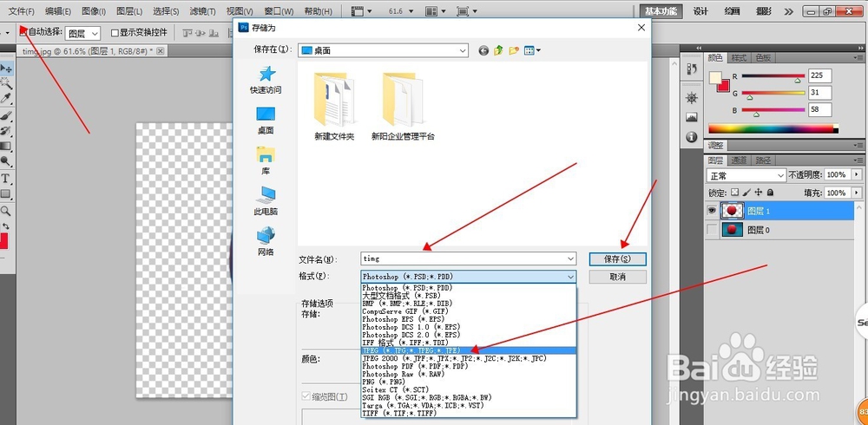Select the History Brush tool
Viewport: 868px width, 425px height.
[6, 131]
